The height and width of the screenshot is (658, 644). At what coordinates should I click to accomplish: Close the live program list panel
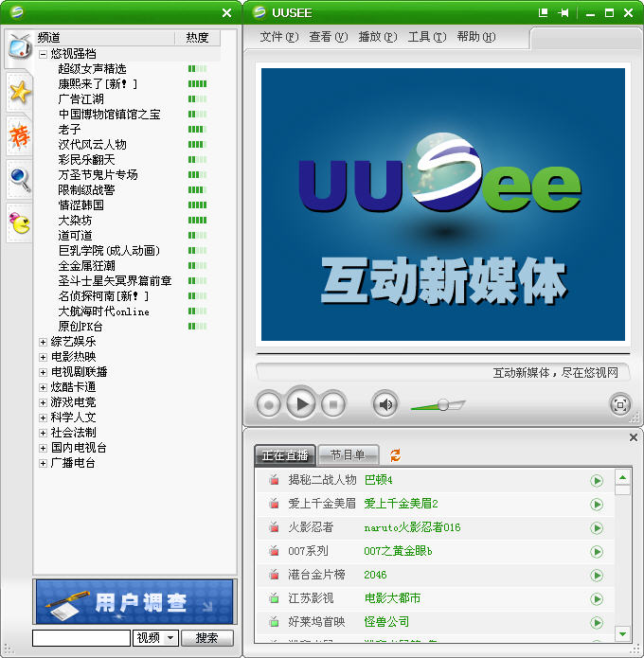click(x=634, y=437)
